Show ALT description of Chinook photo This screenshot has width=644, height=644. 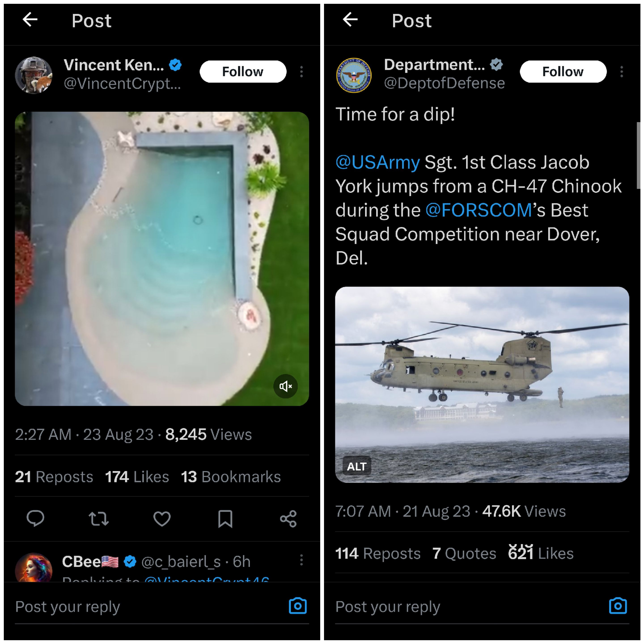tap(356, 466)
